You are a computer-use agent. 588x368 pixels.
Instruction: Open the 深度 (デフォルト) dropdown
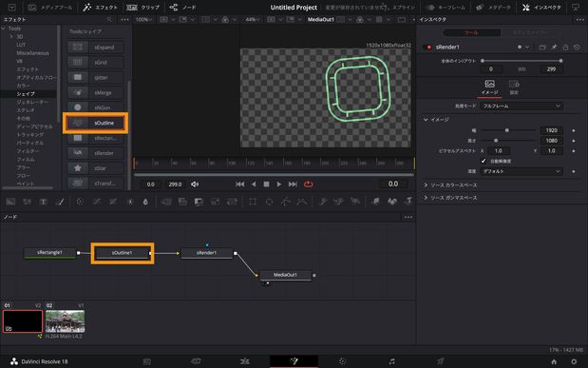point(522,171)
